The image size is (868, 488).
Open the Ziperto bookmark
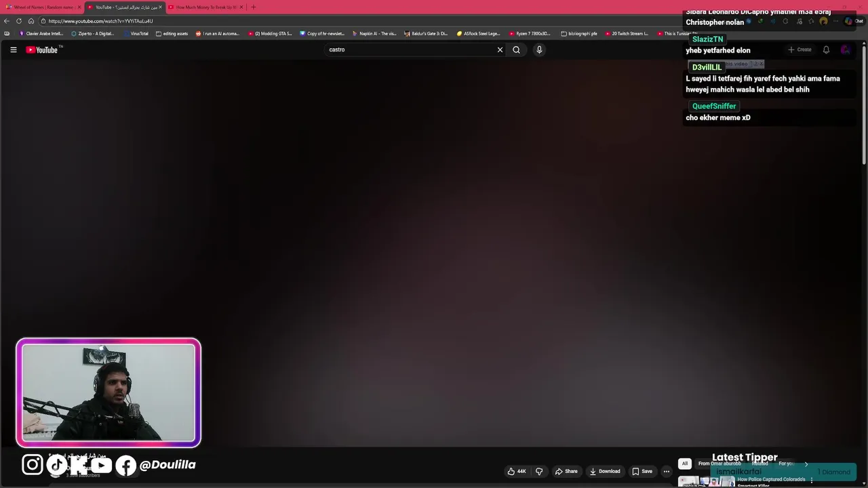(92, 33)
